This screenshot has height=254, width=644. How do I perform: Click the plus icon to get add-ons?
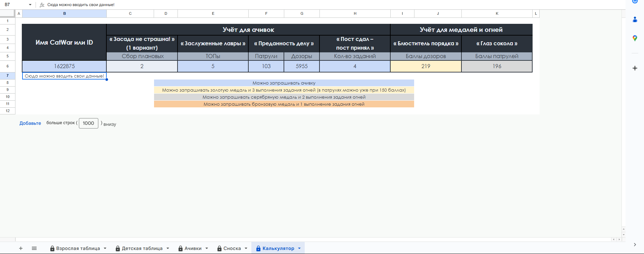pyautogui.click(x=635, y=68)
